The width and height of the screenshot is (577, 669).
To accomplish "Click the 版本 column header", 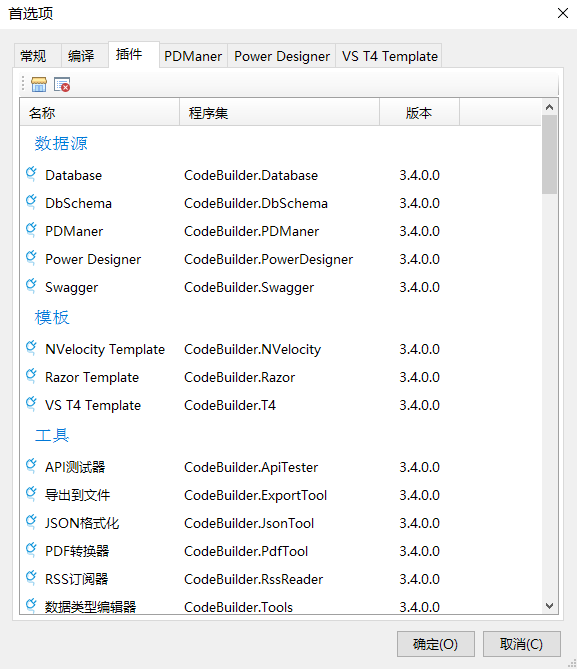I will (419, 113).
